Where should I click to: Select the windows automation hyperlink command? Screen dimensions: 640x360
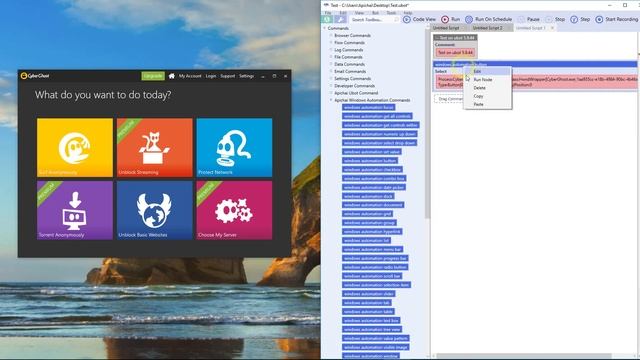(x=373, y=231)
